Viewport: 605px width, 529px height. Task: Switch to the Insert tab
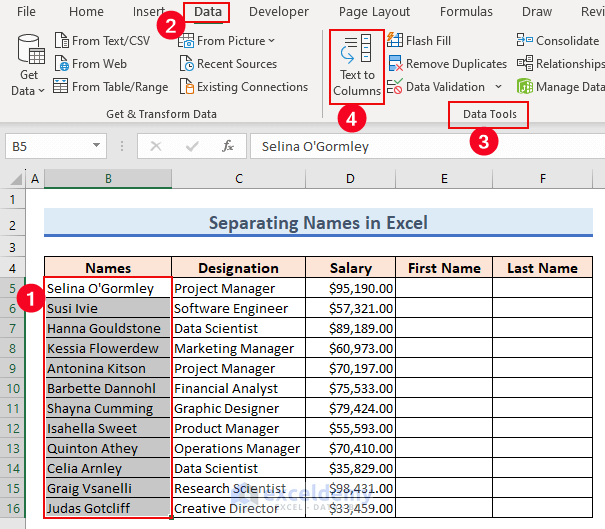pos(149,12)
